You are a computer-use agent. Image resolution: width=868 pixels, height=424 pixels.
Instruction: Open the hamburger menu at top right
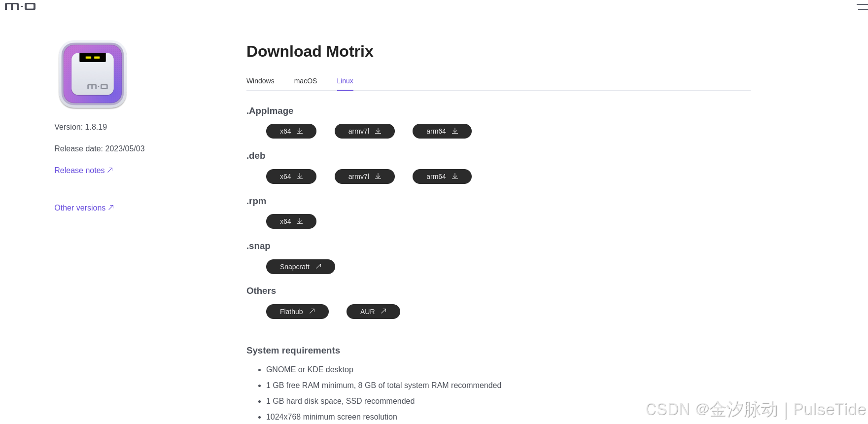(x=863, y=7)
